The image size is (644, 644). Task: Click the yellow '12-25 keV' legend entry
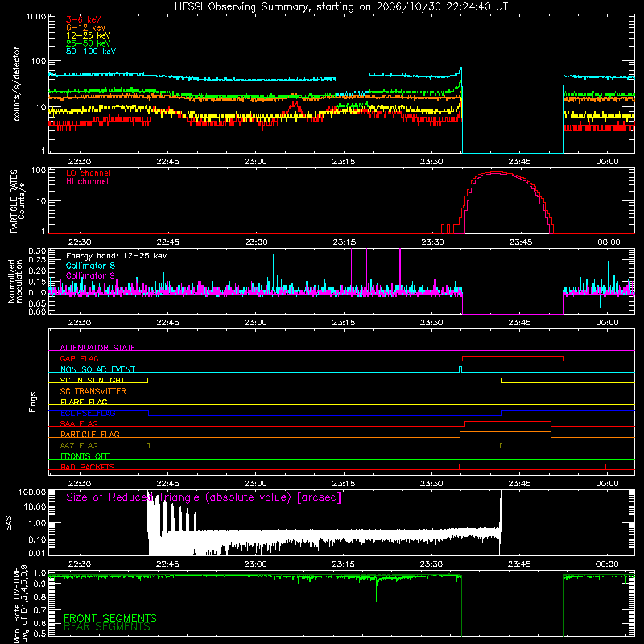click(89, 35)
